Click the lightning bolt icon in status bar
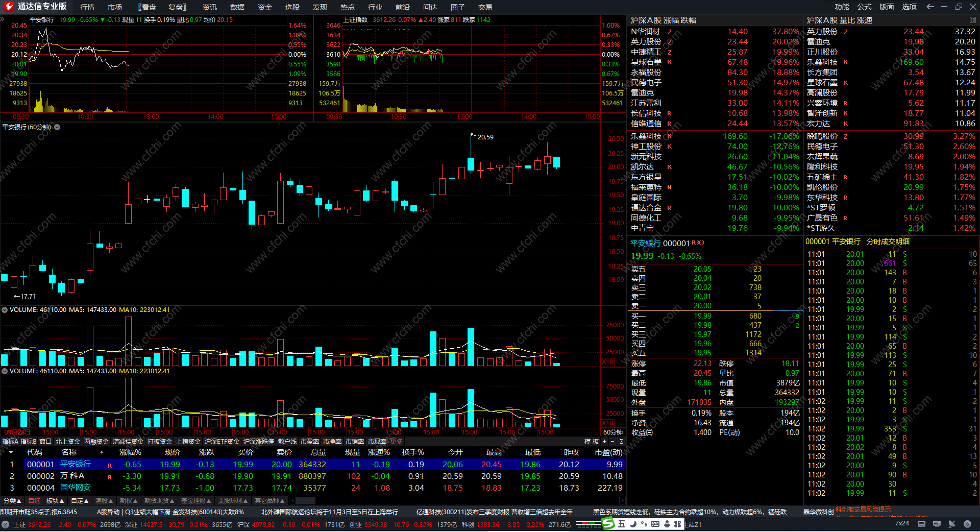 (x=967, y=524)
